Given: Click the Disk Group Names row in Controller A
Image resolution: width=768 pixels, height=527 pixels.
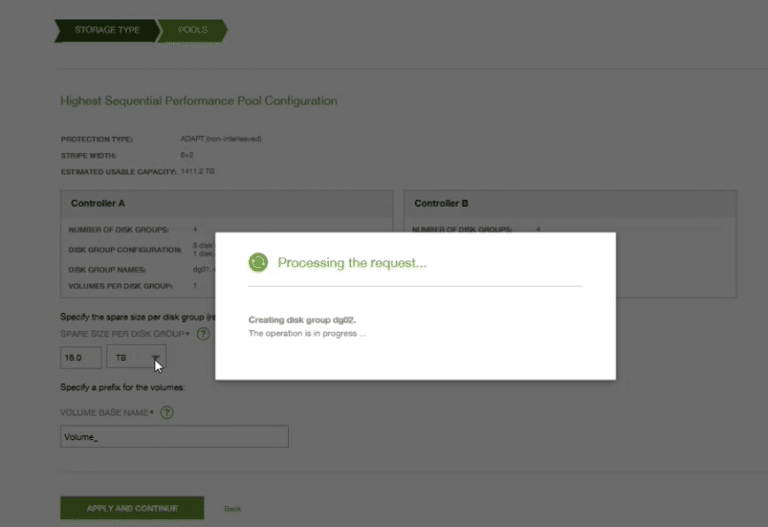Looking at the screenshot, I should tap(142, 270).
